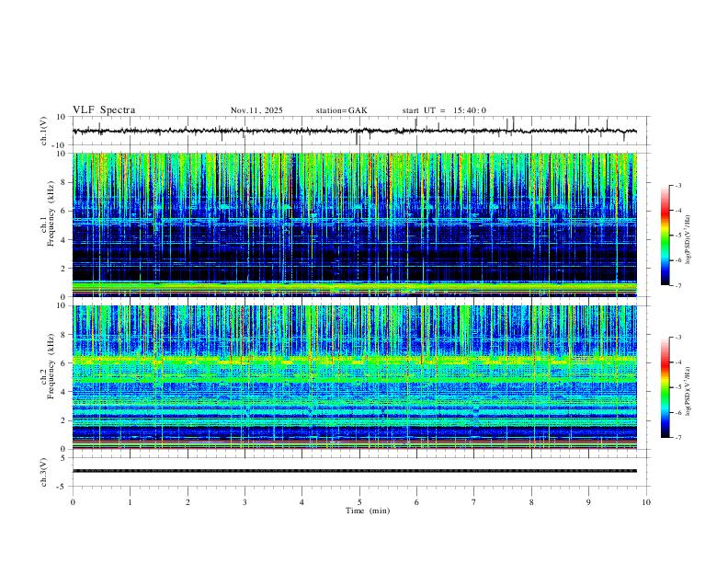
Task: Click tick label 4 on the time axis
Action: point(301,502)
